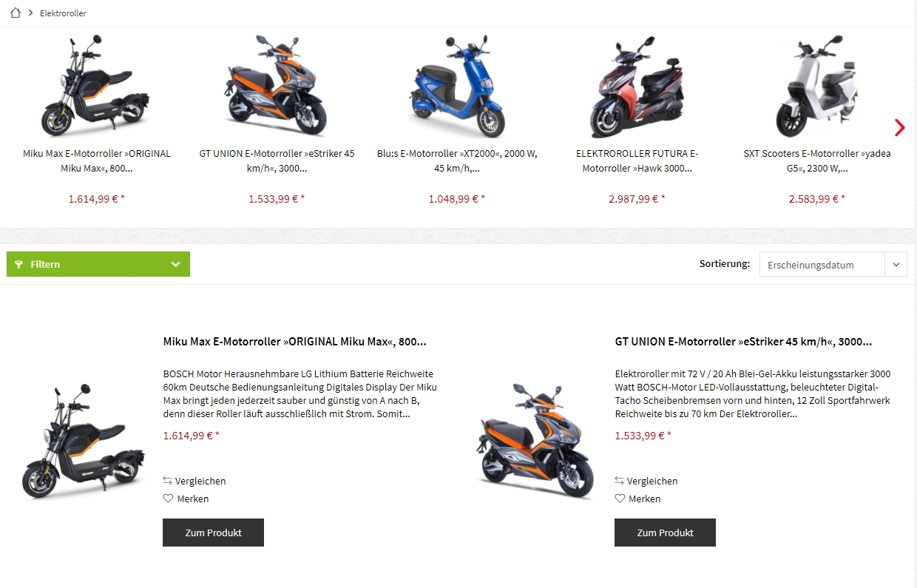
Task: Open the Sortierung Erscheinungsdatum dropdown
Action: pyautogui.click(x=833, y=265)
